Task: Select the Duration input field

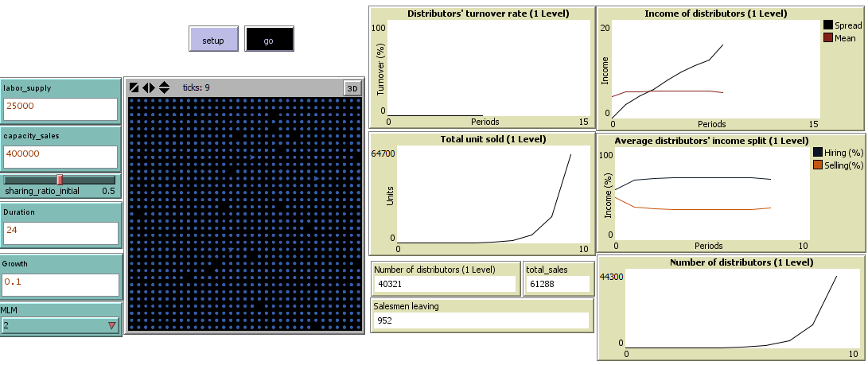Action: 60,231
